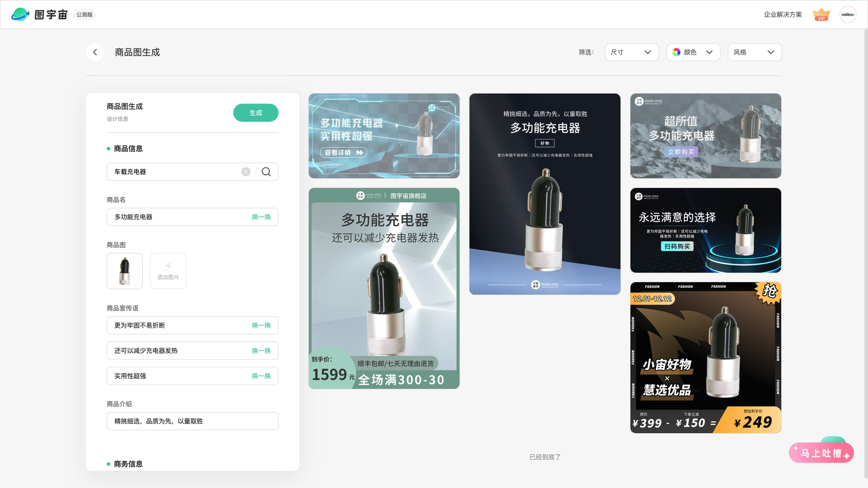Click the green 生成 button
This screenshot has width=868, height=488.
coord(256,113)
